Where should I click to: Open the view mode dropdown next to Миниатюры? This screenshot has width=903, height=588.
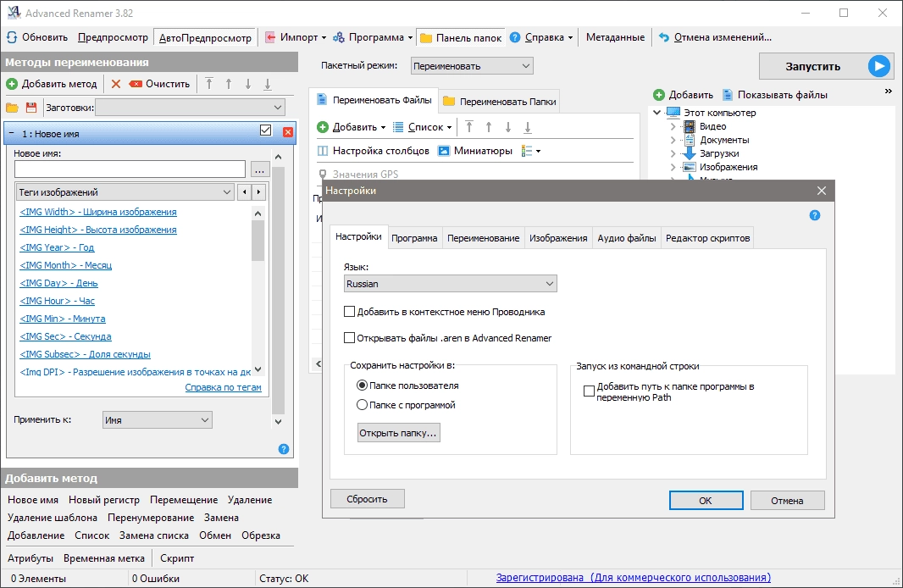[x=531, y=152]
